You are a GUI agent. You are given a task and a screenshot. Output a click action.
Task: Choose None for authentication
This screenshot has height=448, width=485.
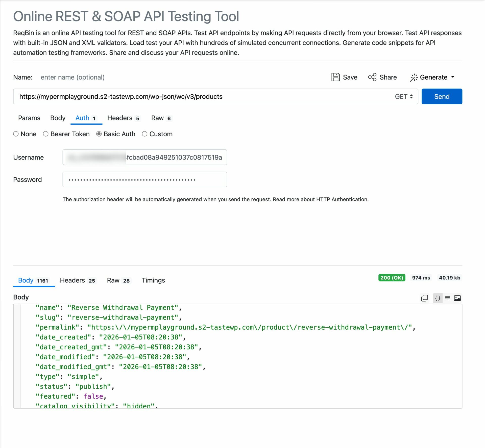16,134
